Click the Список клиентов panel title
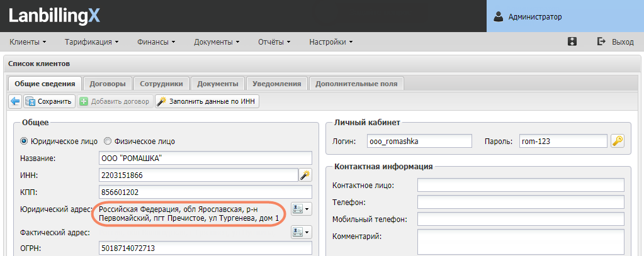The height and width of the screenshot is (256, 644). coord(39,64)
